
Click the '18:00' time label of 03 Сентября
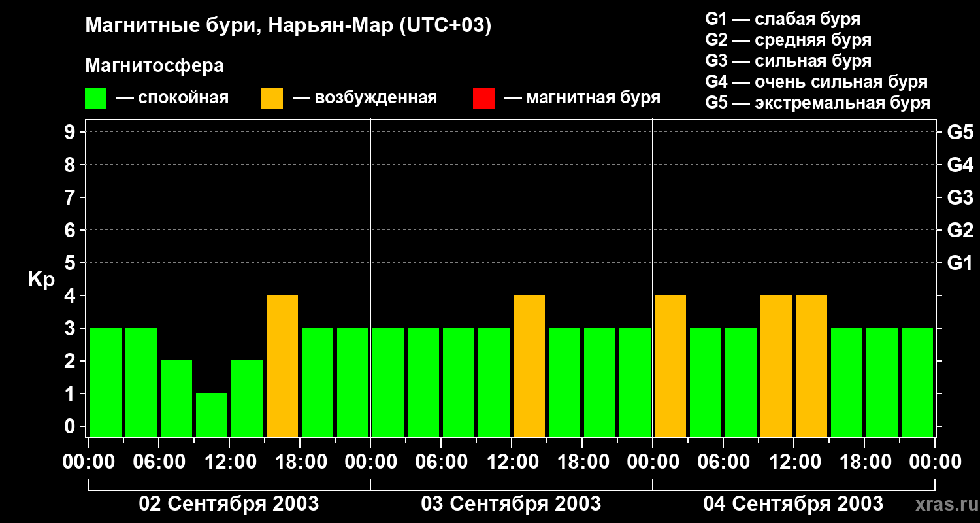(582, 462)
